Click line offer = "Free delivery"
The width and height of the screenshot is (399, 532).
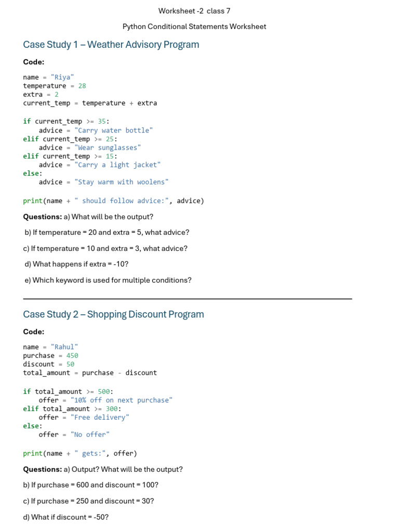click(x=84, y=417)
